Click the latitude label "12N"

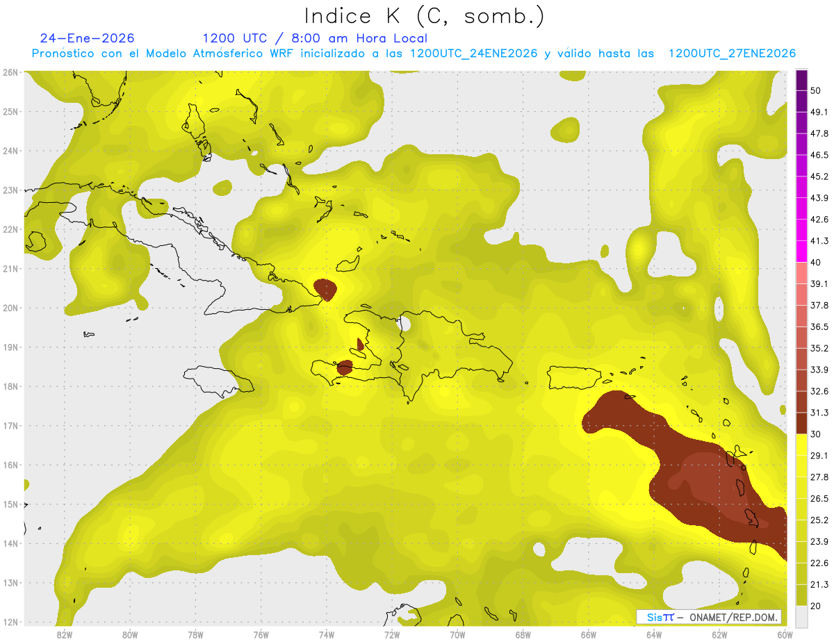(x=10, y=621)
